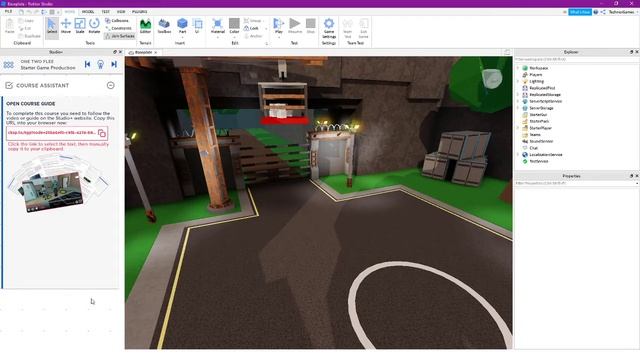The width and height of the screenshot is (640, 360).
Task: Expand the StarterPlayer node
Action: click(518, 128)
